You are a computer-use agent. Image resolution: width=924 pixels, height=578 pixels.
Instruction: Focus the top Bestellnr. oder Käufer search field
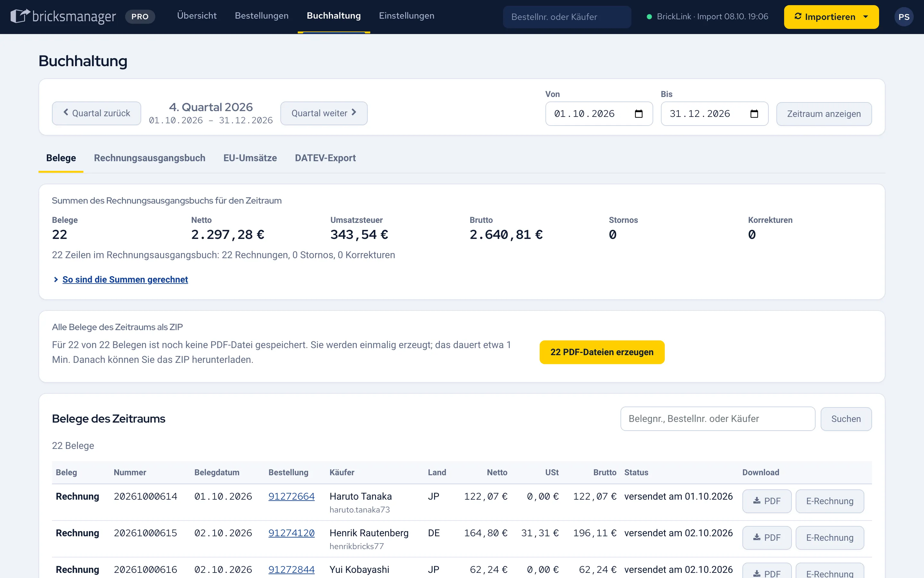click(x=567, y=17)
